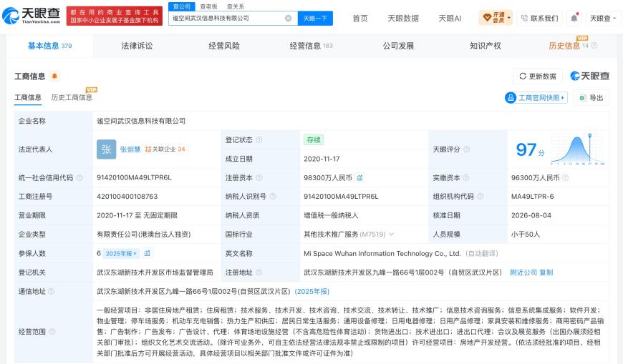This screenshot has width=623, height=364.
Task: Select the 基本信息 tab
Action: pos(49,46)
